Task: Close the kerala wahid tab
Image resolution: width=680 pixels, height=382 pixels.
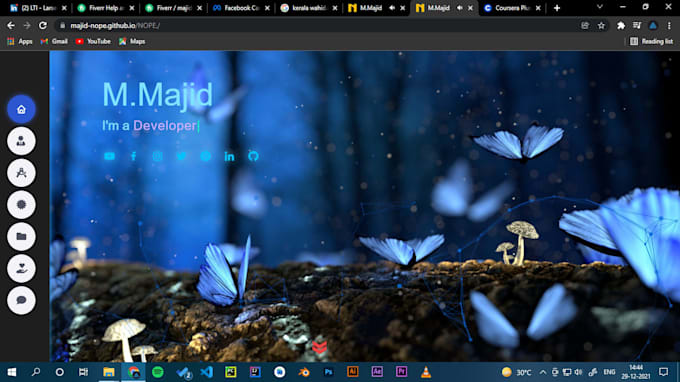Action: (x=335, y=8)
